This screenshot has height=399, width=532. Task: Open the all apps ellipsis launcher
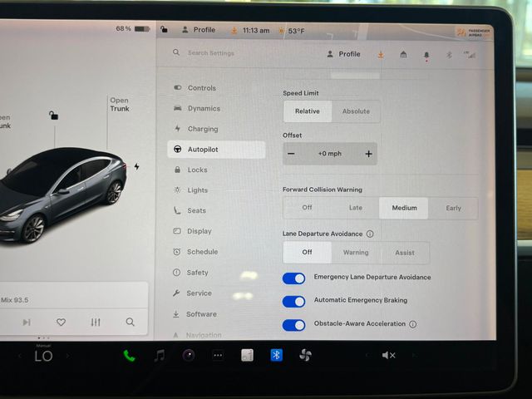[218, 355]
